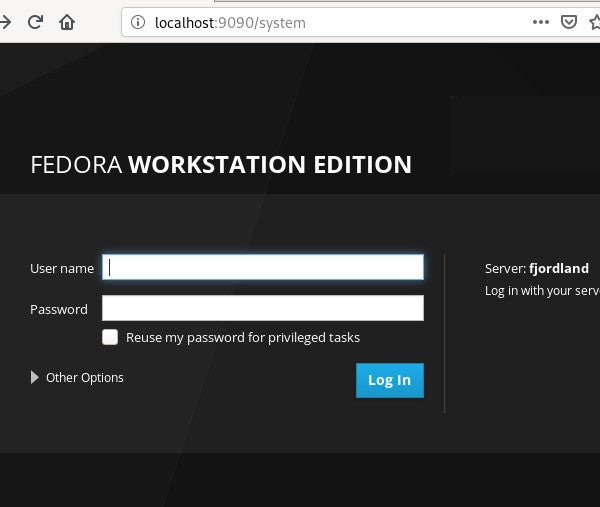Open the page actions three-dots menu
This screenshot has width=600, height=507.
540,21
